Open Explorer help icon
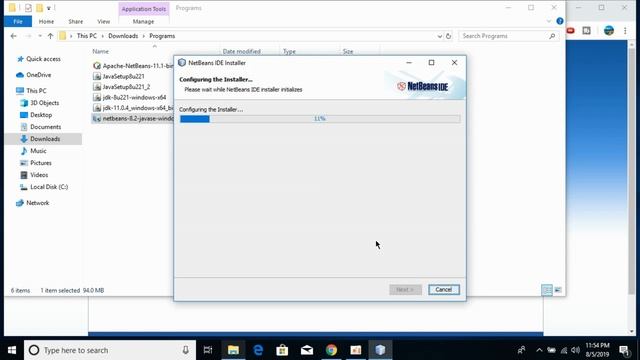The image size is (640, 360). coord(560,21)
